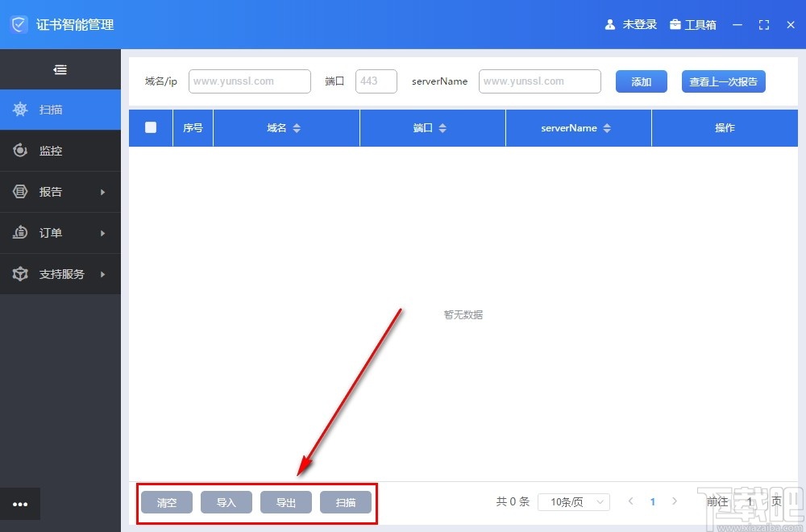Open the 10条/页 page size dropdown

tap(573, 501)
